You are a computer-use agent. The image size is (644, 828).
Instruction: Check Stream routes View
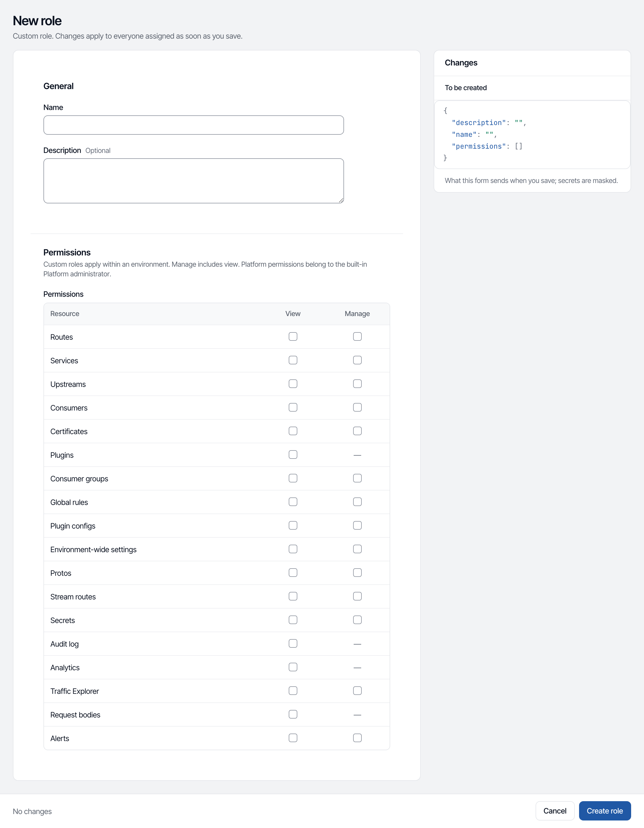[x=293, y=596]
